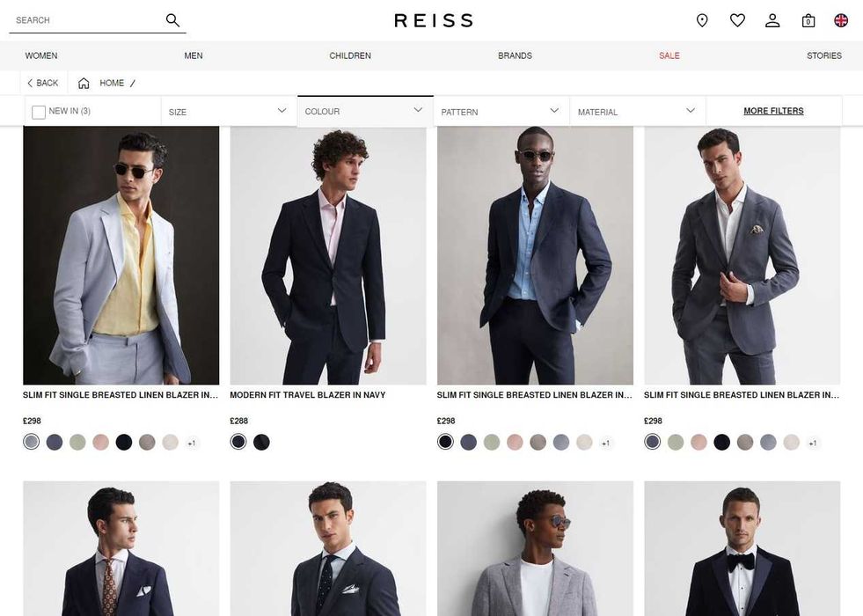
Task: Open the store locator pin icon
Action: click(702, 20)
